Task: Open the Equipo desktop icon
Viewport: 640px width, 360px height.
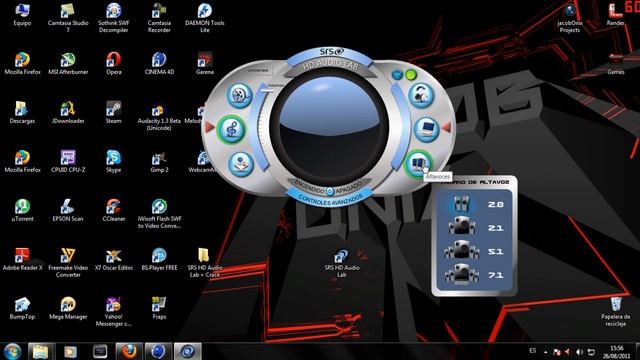Action: point(22,15)
